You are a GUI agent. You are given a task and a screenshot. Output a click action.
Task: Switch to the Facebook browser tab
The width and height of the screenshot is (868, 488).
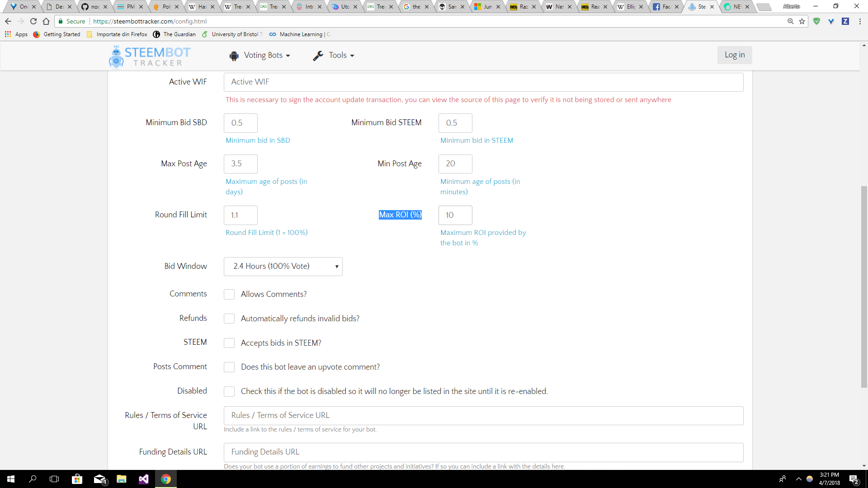[x=665, y=7]
